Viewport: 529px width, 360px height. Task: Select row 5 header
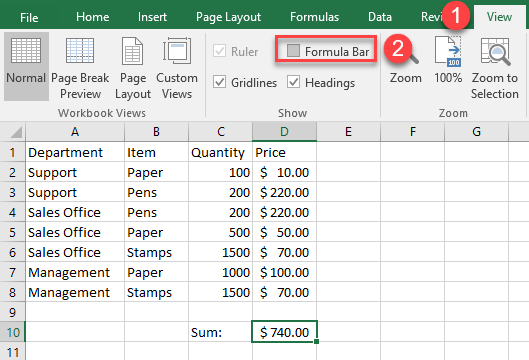point(12,232)
